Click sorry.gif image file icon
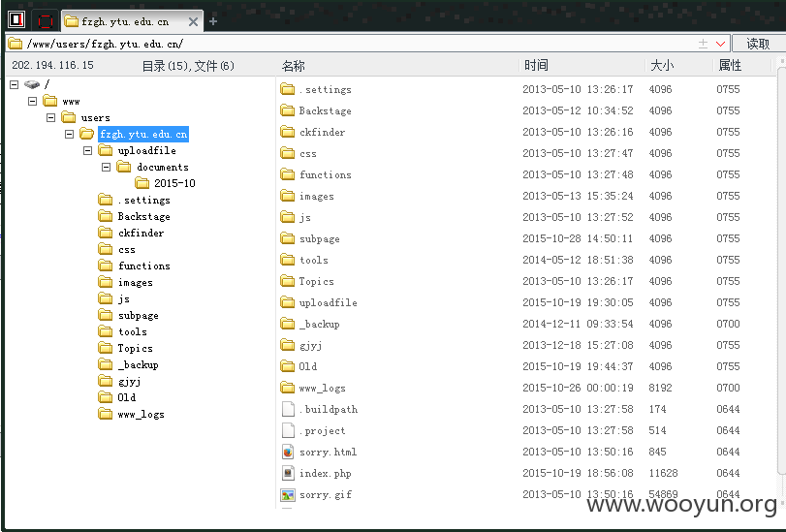The height and width of the screenshot is (532, 786). click(x=288, y=495)
